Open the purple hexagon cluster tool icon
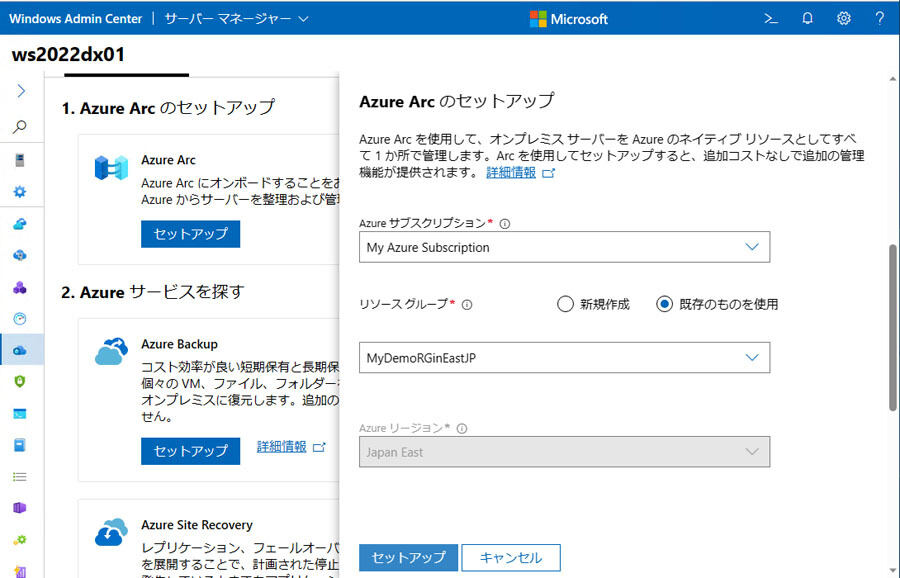Image resolution: width=900 pixels, height=578 pixels. [20, 287]
